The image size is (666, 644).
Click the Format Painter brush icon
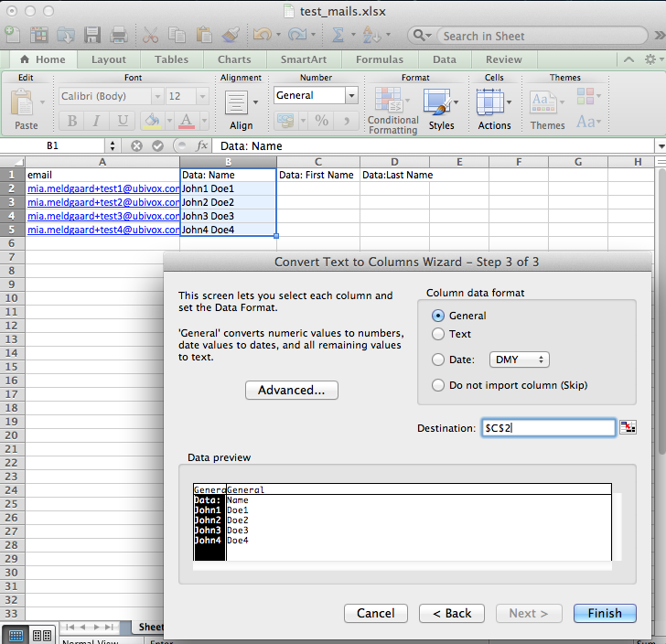click(x=231, y=36)
